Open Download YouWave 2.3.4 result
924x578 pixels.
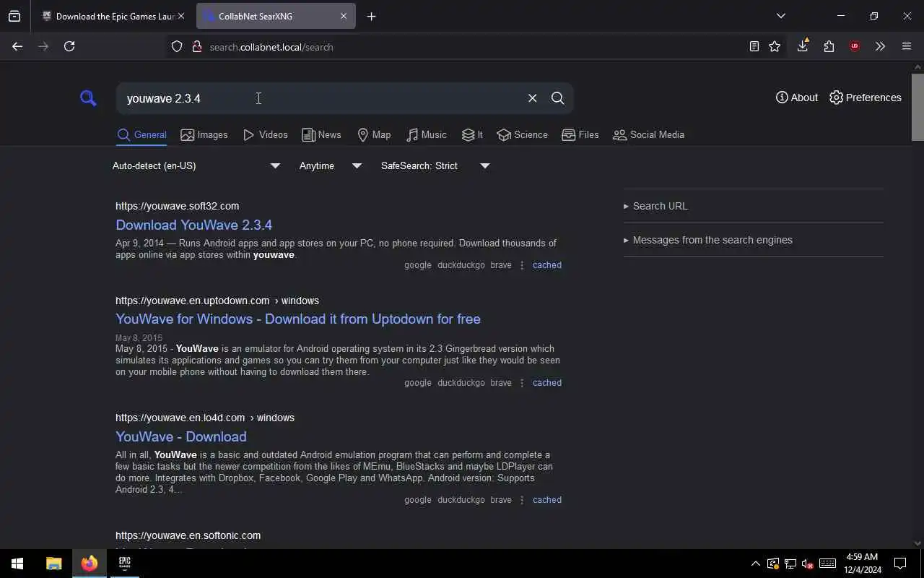(x=193, y=225)
